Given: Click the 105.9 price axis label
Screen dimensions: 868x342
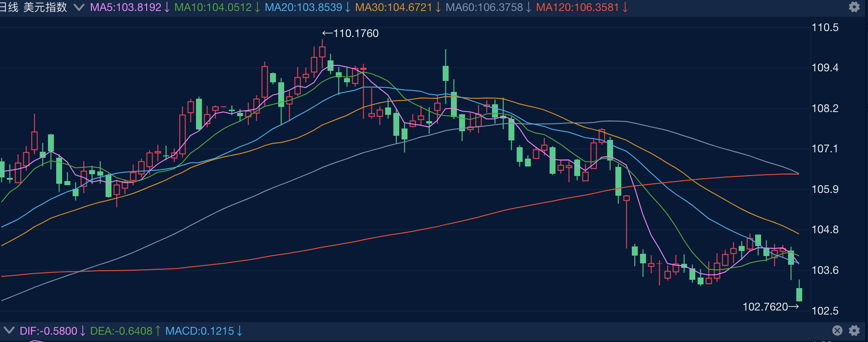Looking at the screenshot, I should (x=825, y=189).
